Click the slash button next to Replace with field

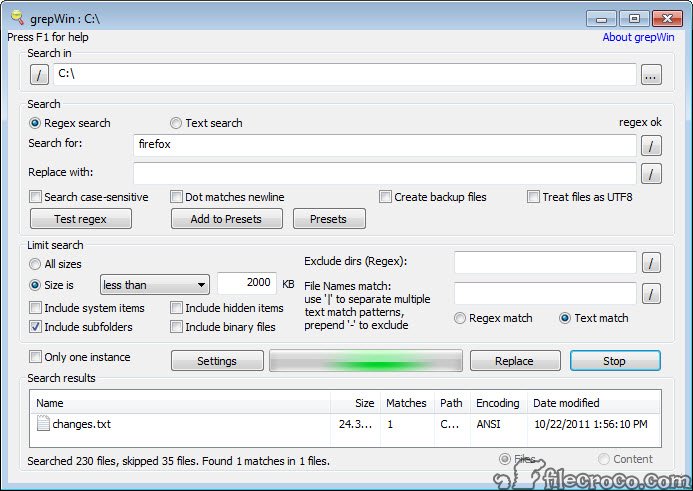[x=651, y=173]
